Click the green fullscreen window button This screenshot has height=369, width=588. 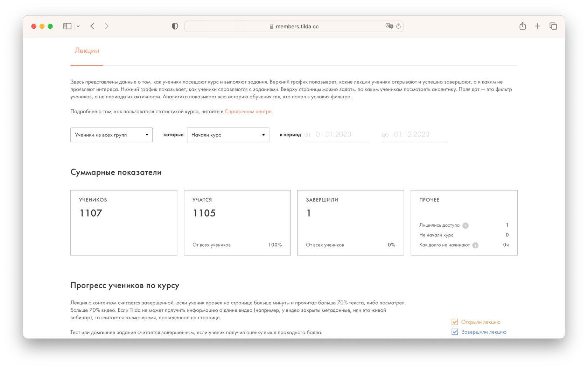click(x=50, y=26)
